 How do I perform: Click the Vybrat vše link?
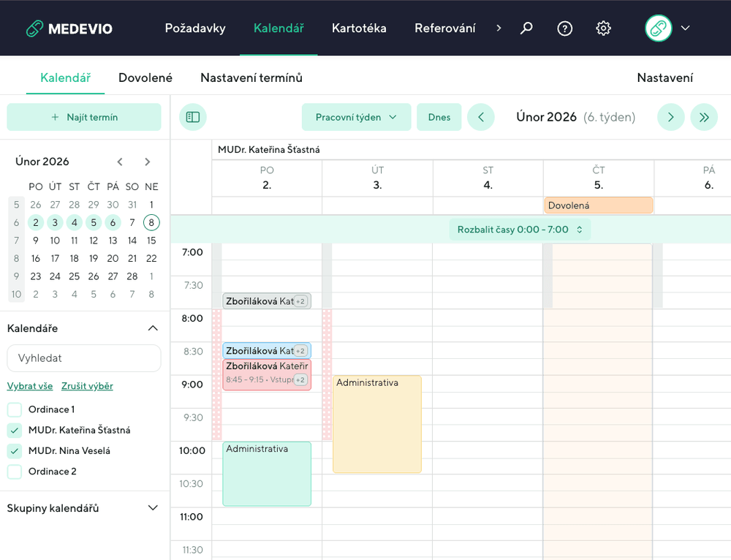(x=30, y=386)
